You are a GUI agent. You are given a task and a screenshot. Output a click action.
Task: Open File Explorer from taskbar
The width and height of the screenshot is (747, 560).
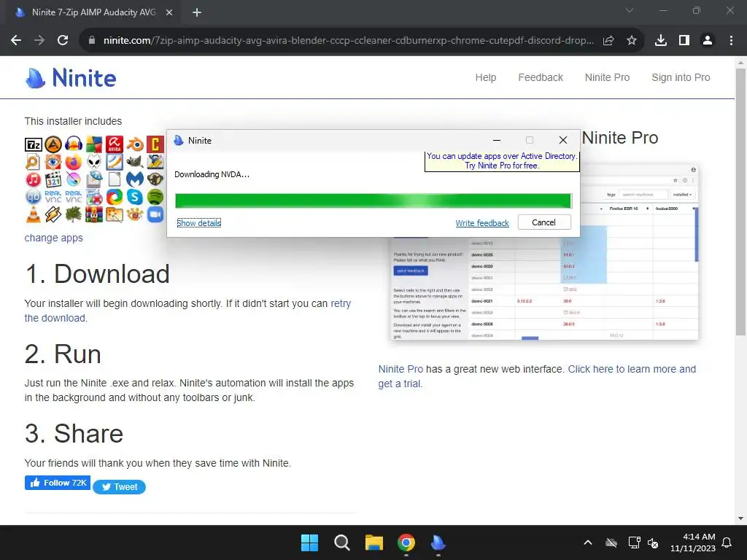click(374, 542)
